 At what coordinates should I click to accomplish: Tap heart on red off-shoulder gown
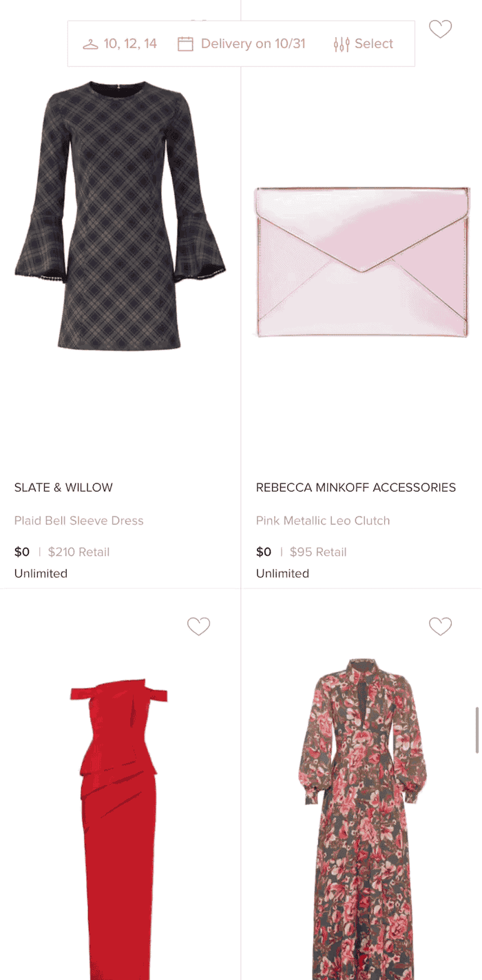point(198,626)
